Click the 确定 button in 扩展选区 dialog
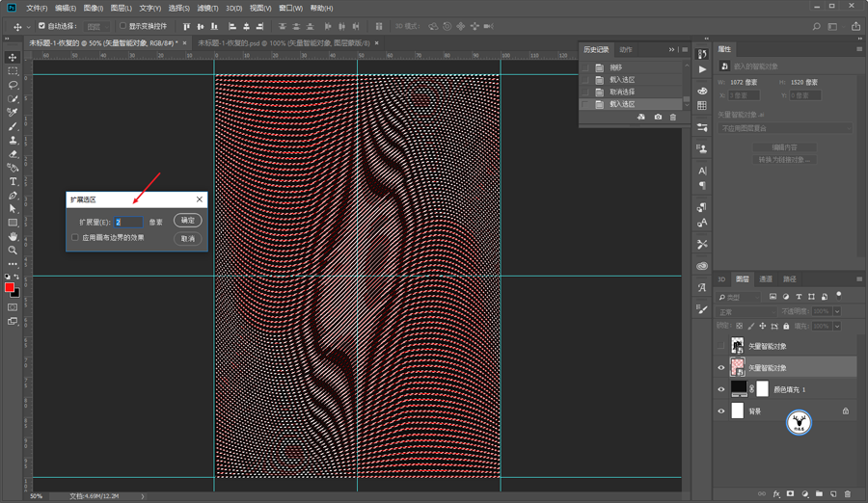Viewport: 868px width, 503px height. [187, 221]
